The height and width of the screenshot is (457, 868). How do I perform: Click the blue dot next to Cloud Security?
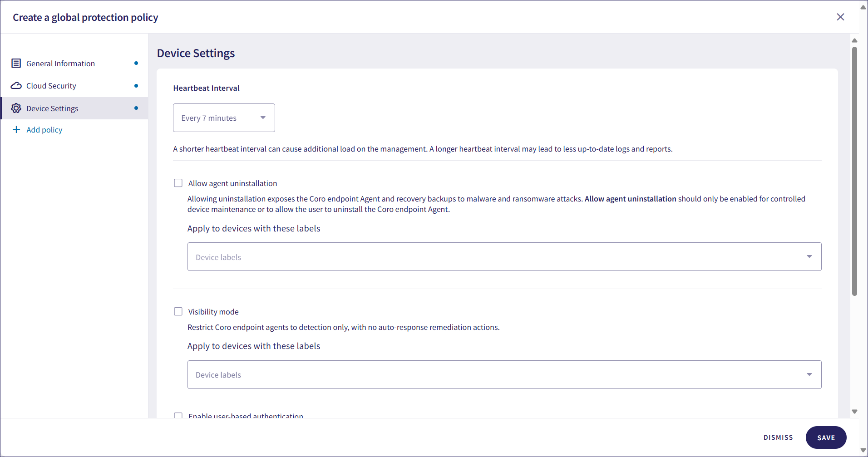tap(136, 86)
